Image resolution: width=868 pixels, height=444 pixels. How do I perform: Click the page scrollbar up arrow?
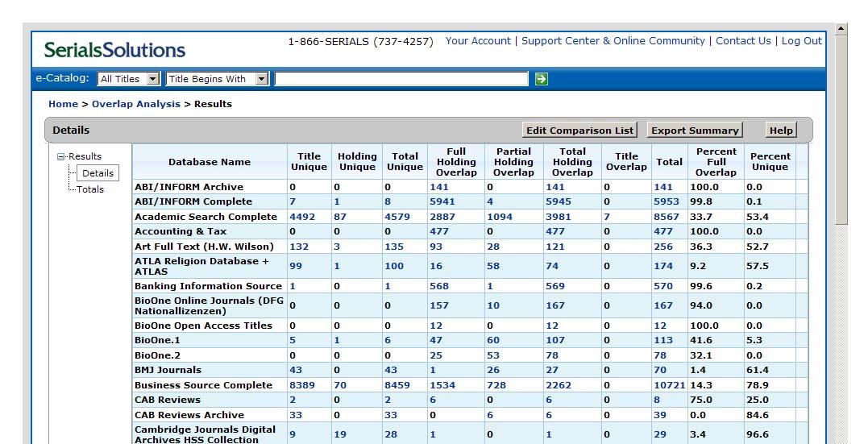tap(841, 29)
